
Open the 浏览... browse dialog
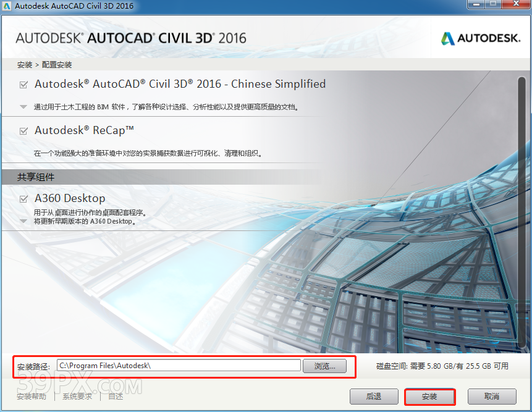(x=324, y=366)
